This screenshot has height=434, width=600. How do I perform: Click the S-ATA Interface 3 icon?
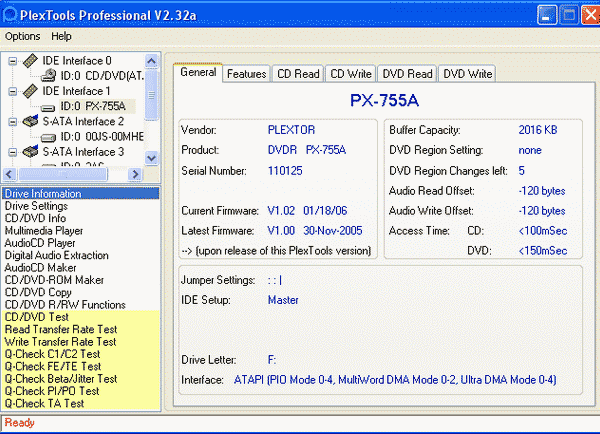click(31, 152)
